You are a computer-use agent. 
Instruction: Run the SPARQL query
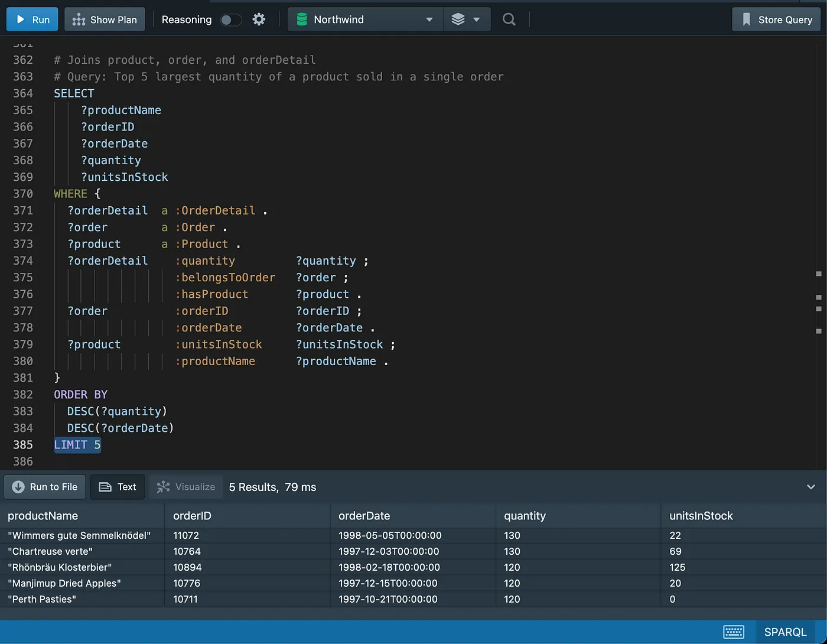32,19
